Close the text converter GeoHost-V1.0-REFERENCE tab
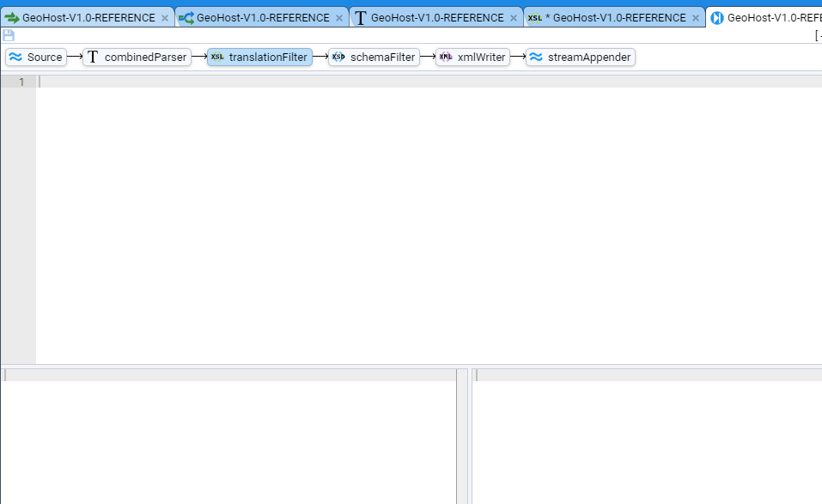This screenshot has width=822, height=504. pyautogui.click(x=514, y=18)
